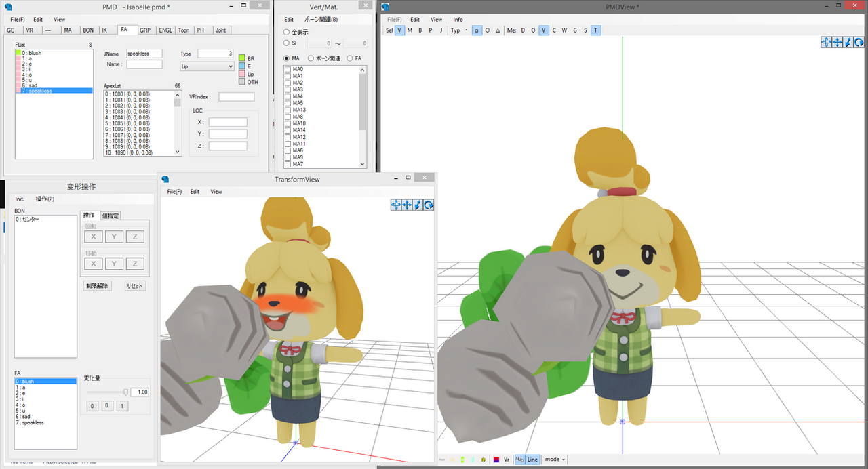This screenshot has height=469, width=868.
Task: Toggle J selection mode in PMDView toolbar
Action: click(441, 30)
